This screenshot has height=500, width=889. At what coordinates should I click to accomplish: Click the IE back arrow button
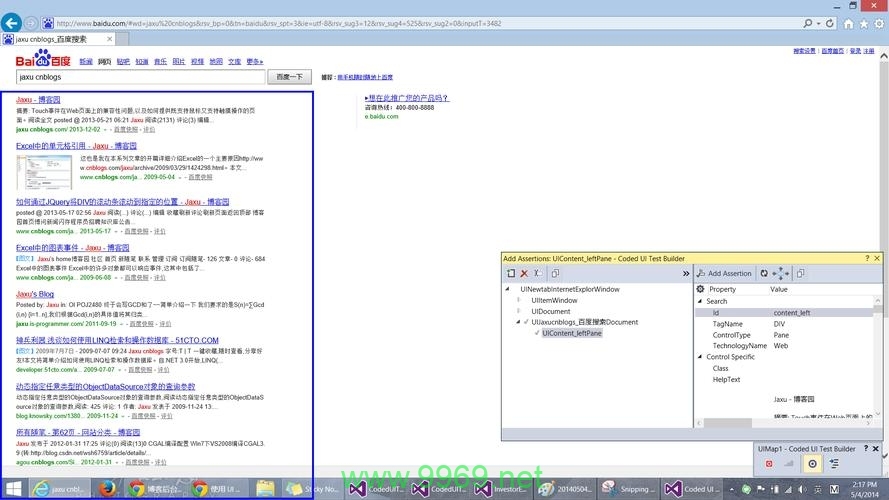pyautogui.click(x=11, y=23)
